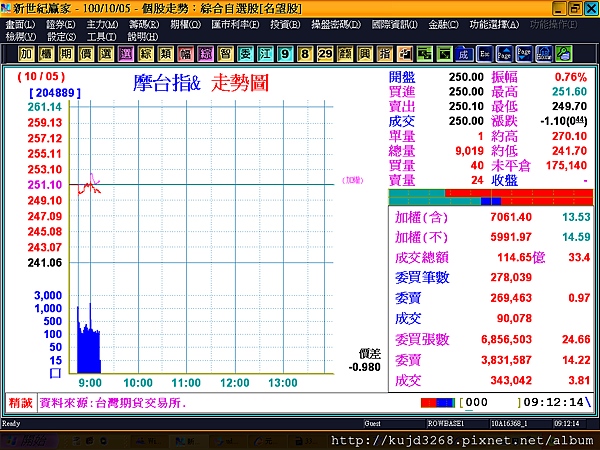This screenshot has height=450, width=600.
Task: Open the 匯市利率(F) menu
Action: pyautogui.click(x=235, y=24)
